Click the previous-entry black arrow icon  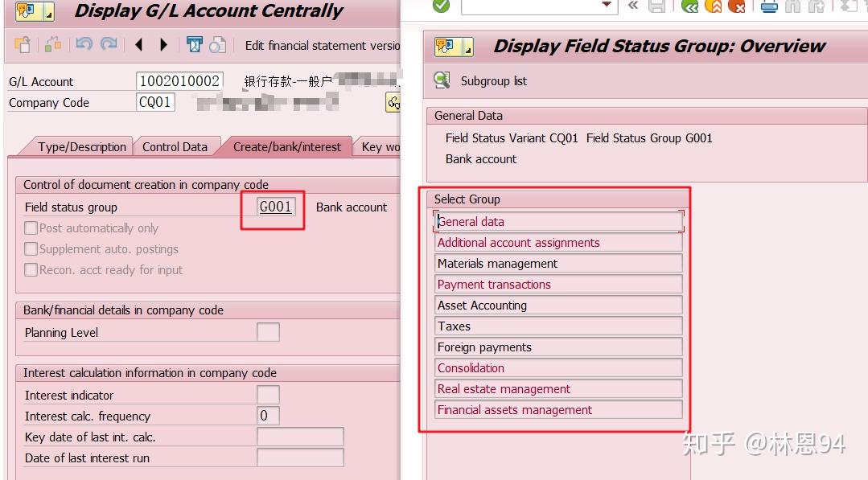click(138, 46)
